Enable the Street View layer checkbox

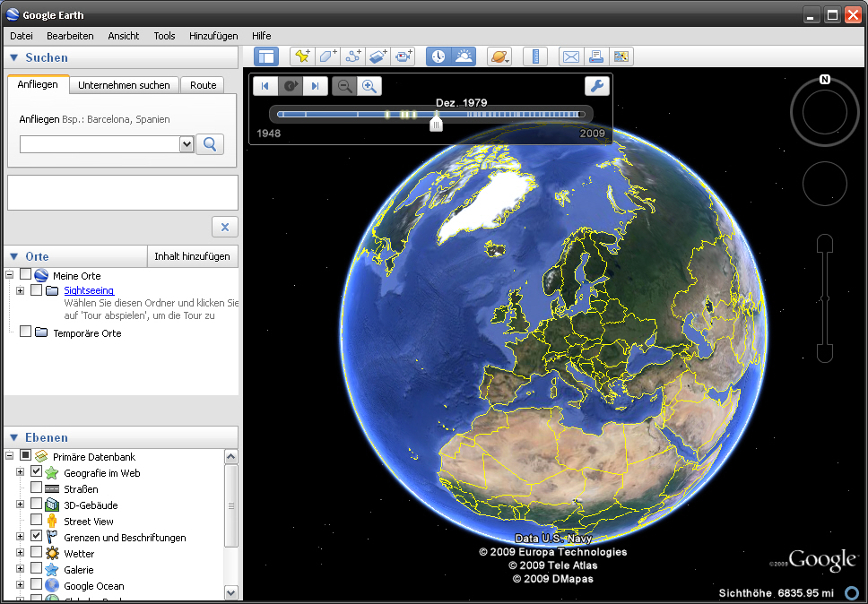click(36, 520)
